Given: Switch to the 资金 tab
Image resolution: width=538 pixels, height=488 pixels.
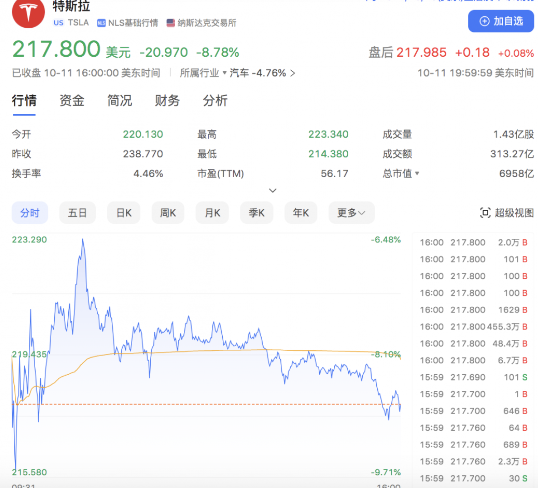Looking at the screenshot, I should 72,101.
